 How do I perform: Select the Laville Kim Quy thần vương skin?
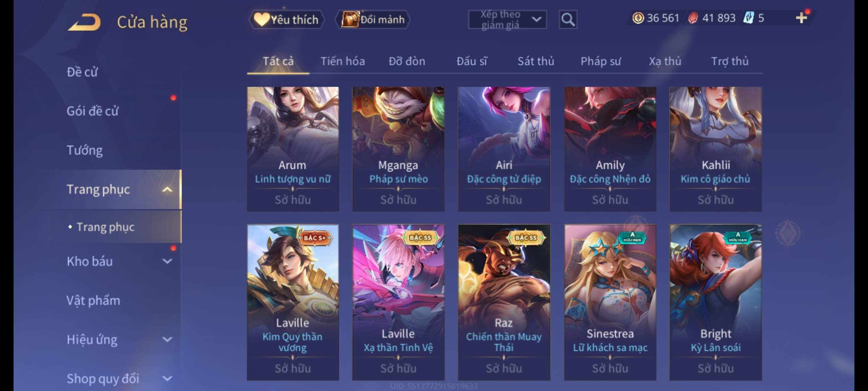(293, 302)
